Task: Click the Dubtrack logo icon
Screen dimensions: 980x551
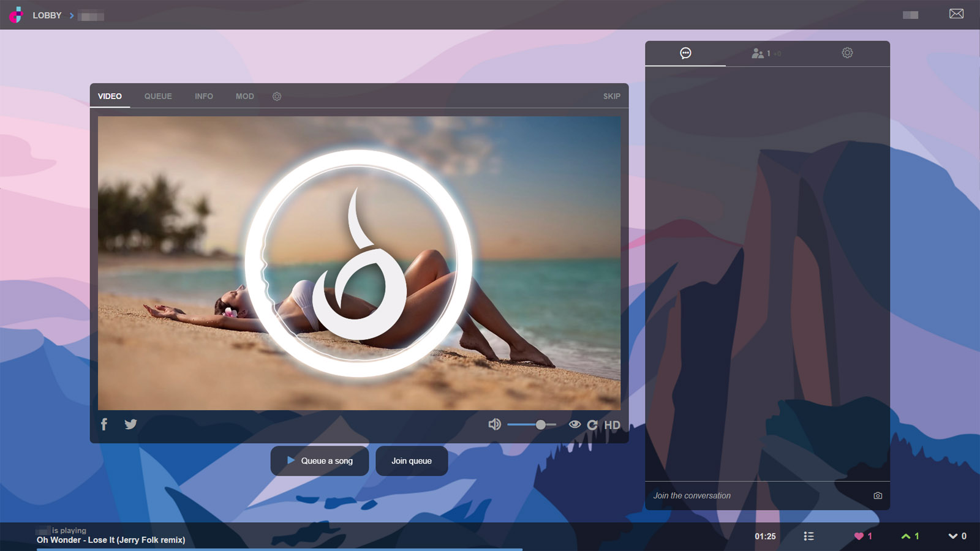Action: click(17, 15)
